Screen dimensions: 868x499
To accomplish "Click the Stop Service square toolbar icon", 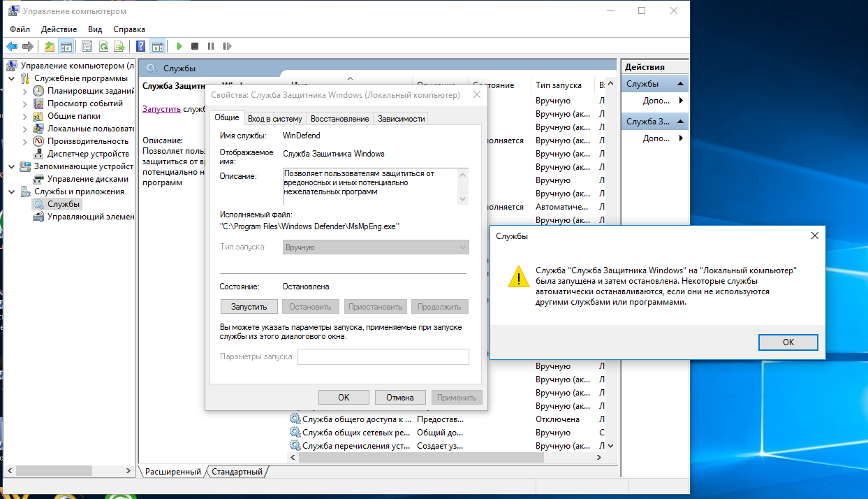I will point(195,46).
